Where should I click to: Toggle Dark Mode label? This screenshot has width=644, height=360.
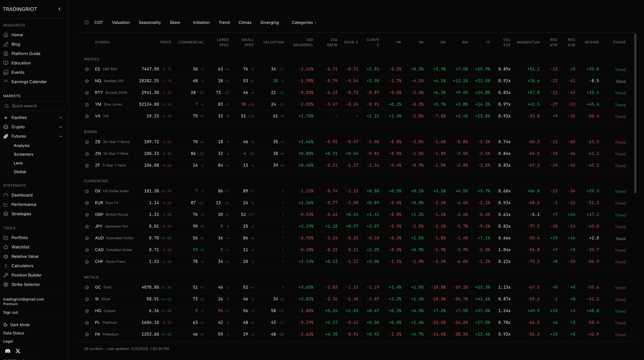tap(20, 325)
